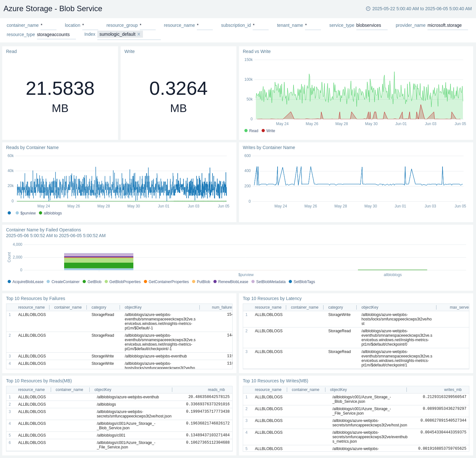The height and width of the screenshot is (458, 476).
Task: Open the Read panel title
Action: [x=11, y=51]
